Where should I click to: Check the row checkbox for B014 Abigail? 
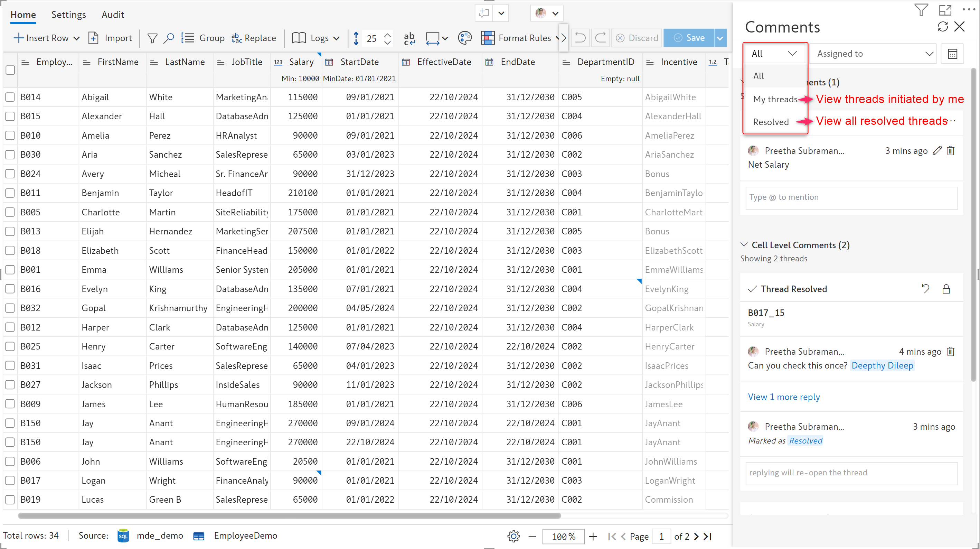[10, 97]
